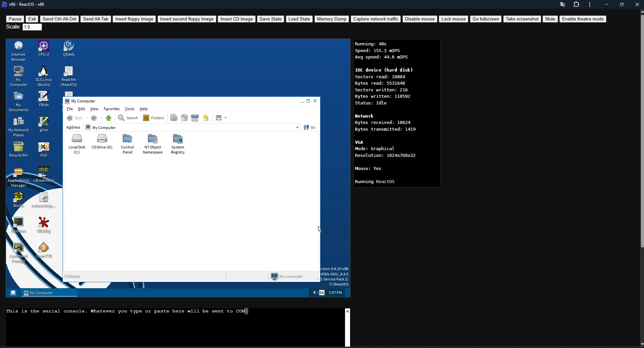Select the Control Panel icon
This screenshot has width=644, height=348.
pyautogui.click(x=127, y=144)
